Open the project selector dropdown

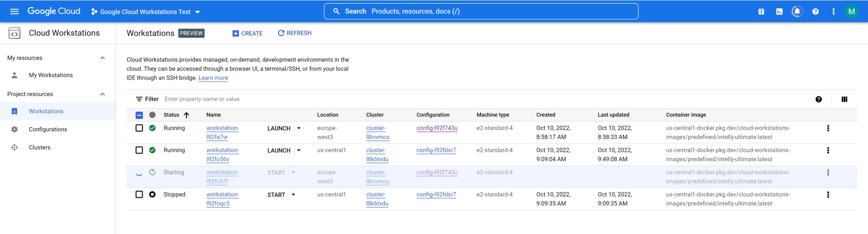pyautogui.click(x=146, y=11)
